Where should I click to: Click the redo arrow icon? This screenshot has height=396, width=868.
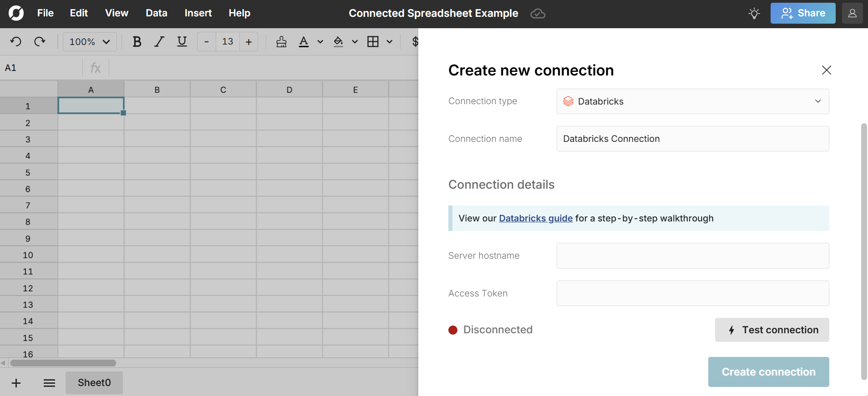point(40,42)
